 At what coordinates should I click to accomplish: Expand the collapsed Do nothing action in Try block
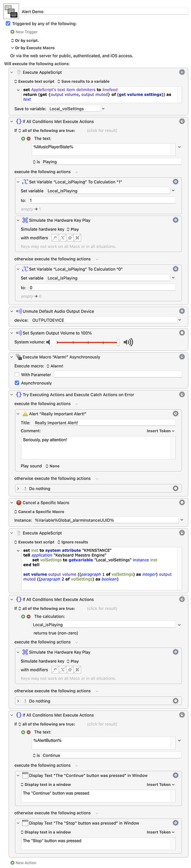click(x=18, y=489)
